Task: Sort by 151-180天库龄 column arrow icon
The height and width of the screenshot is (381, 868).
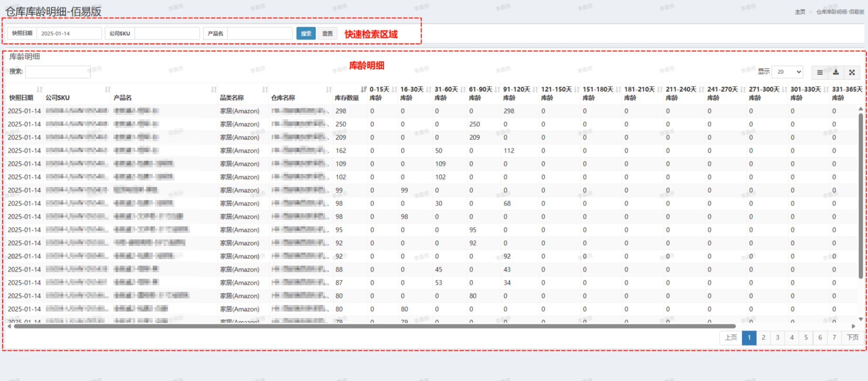Action: [x=618, y=89]
